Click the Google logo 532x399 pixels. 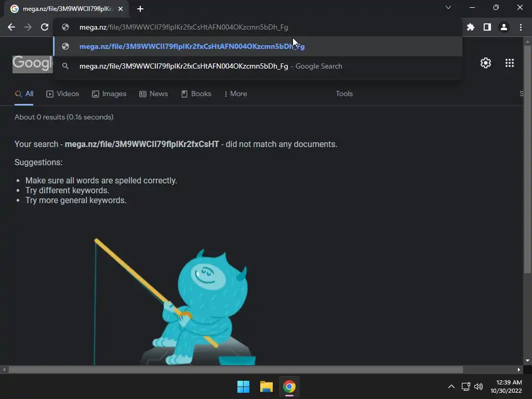pos(33,63)
